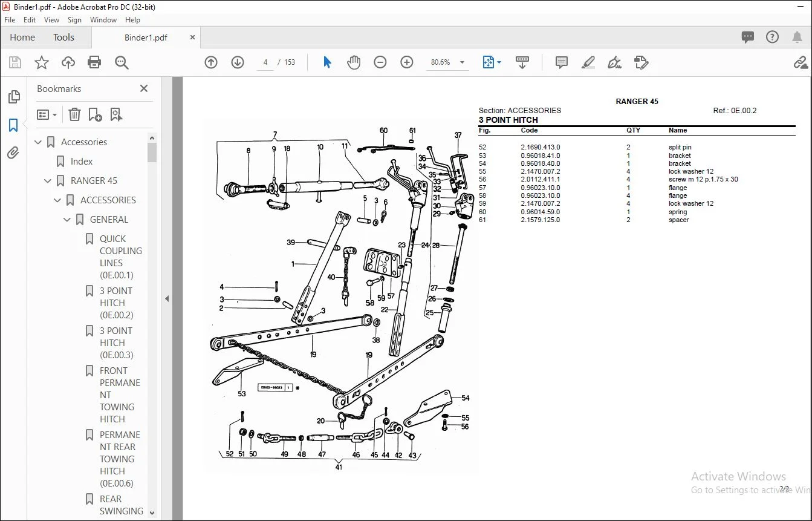Image resolution: width=812 pixels, height=521 pixels.
Task: Collapse the GENERAL bookmark
Action: pos(68,220)
